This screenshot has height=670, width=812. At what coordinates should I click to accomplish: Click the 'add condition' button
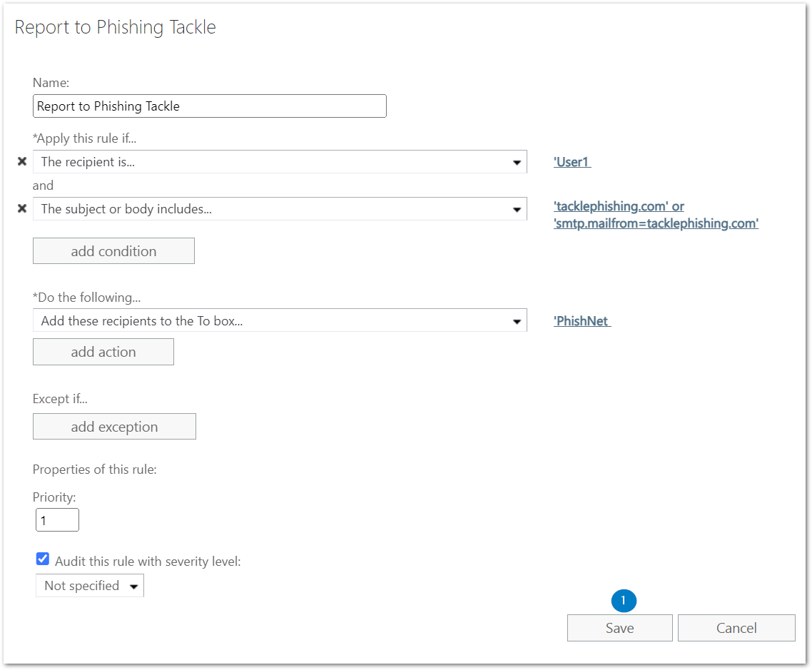tap(113, 251)
